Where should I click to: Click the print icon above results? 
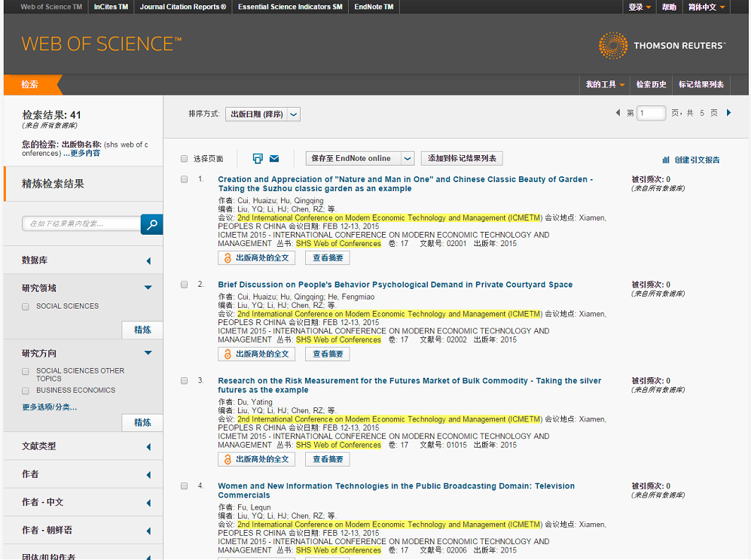point(258,158)
